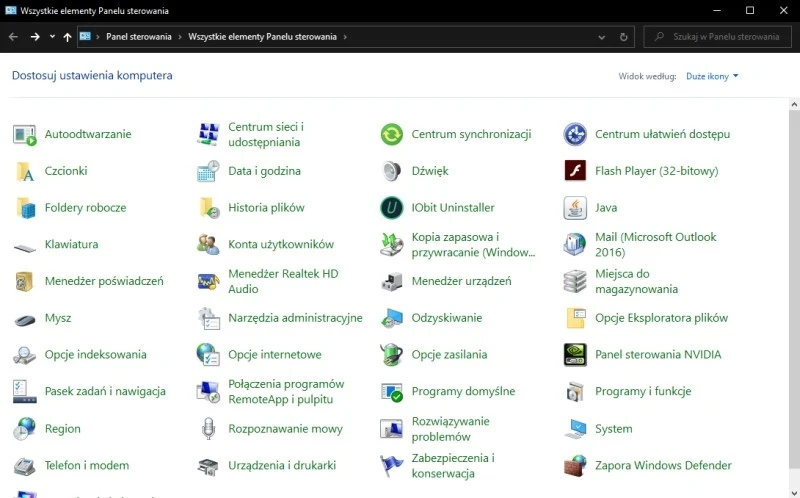This screenshot has width=800, height=498.
Task: Click the Java coffee cup icon
Action: [575, 208]
